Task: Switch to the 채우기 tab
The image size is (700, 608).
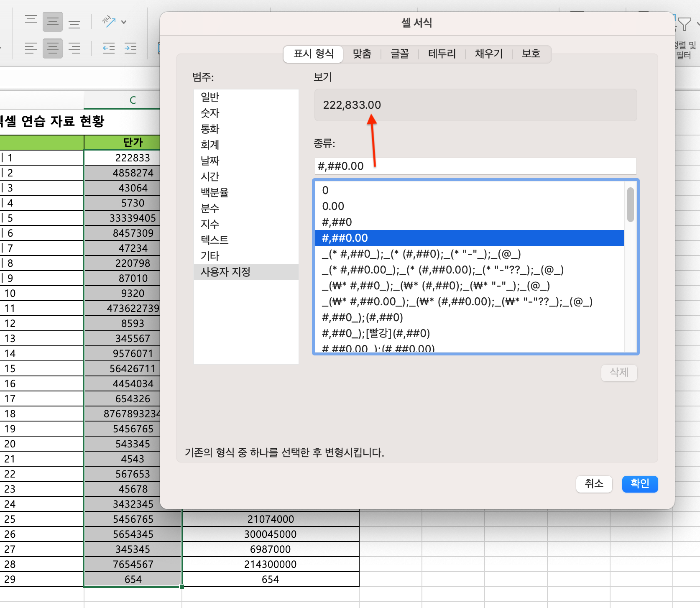Action: tap(488, 54)
